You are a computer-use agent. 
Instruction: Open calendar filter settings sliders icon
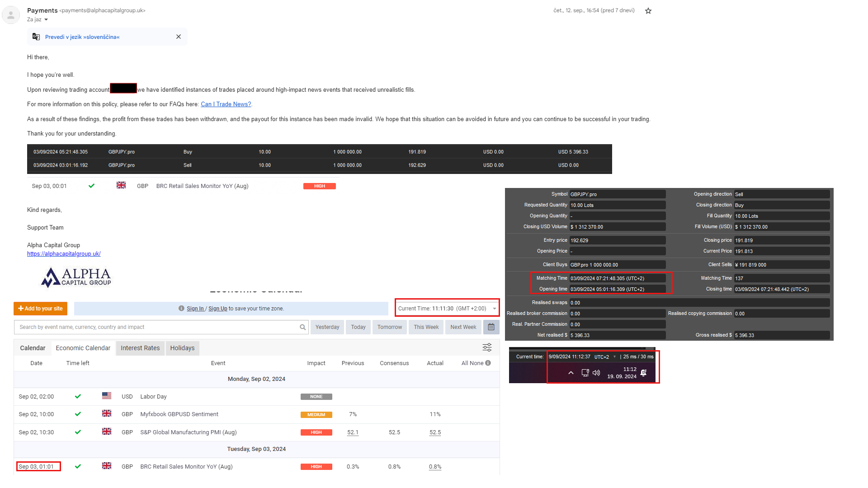(x=487, y=347)
